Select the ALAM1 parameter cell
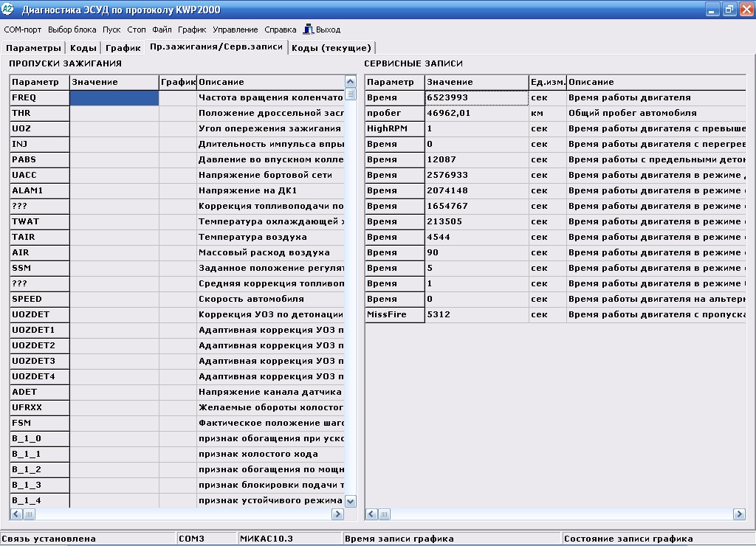 [40, 190]
